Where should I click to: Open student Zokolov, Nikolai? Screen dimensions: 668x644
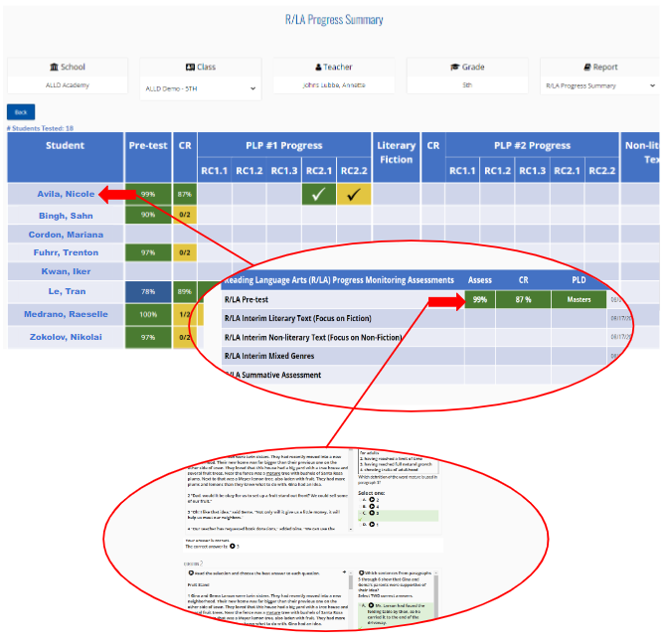[x=65, y=338]
